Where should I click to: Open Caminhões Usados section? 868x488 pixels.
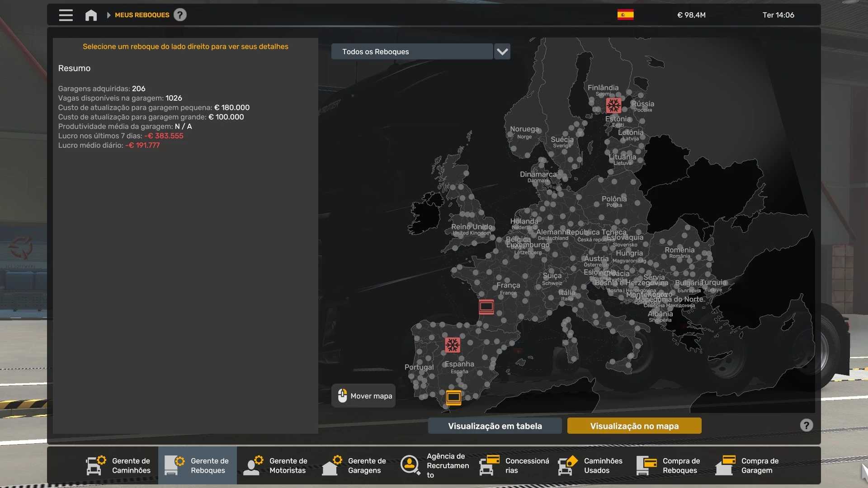[591, 465]
